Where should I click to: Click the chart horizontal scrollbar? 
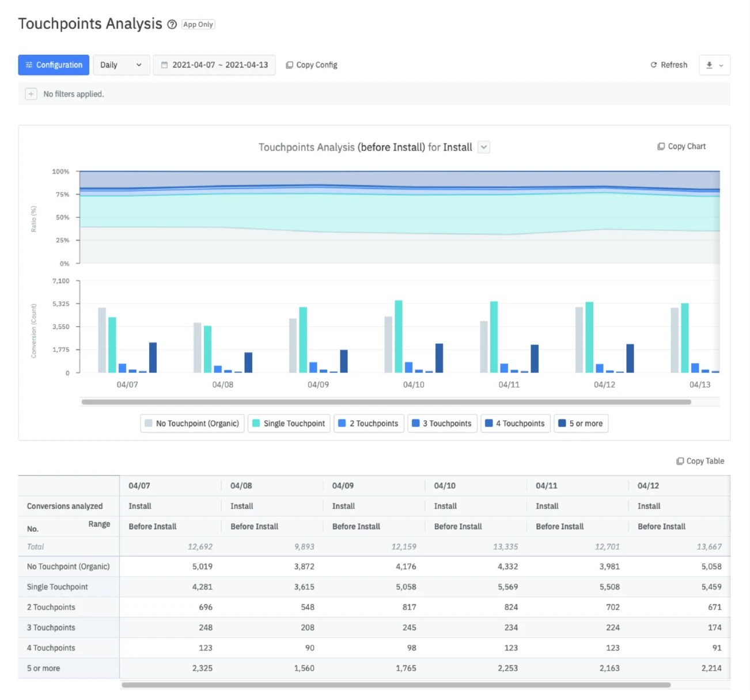386,402
